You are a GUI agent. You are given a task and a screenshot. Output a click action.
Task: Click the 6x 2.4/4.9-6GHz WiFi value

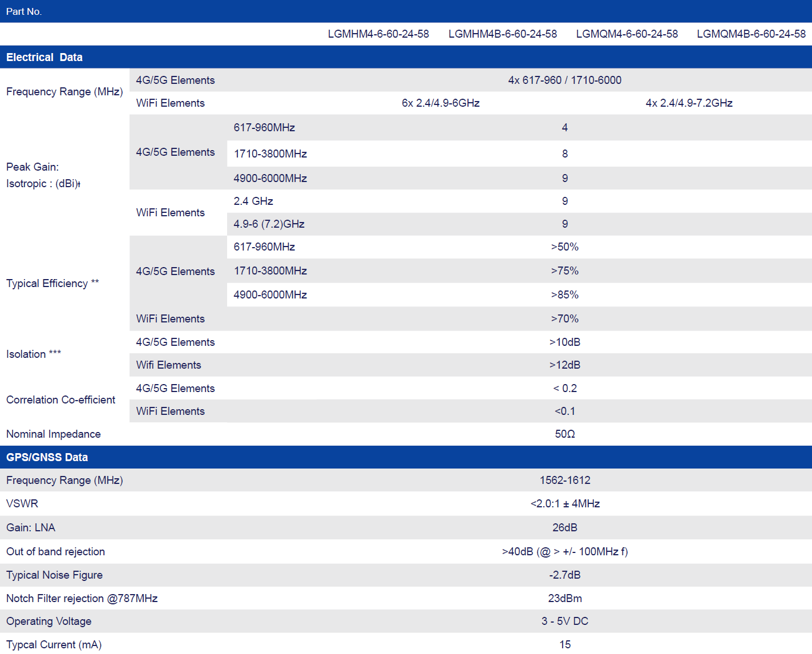click(441, 103)
